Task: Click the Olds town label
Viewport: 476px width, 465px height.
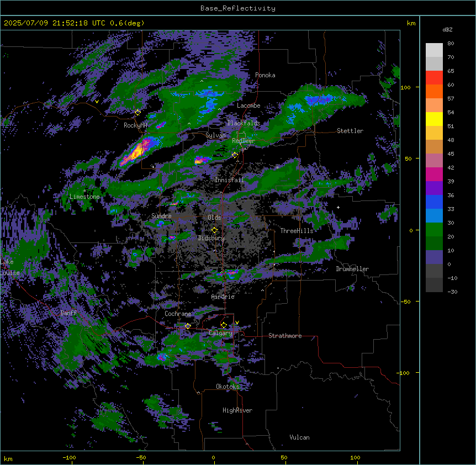Action: [x=214, y=218]
